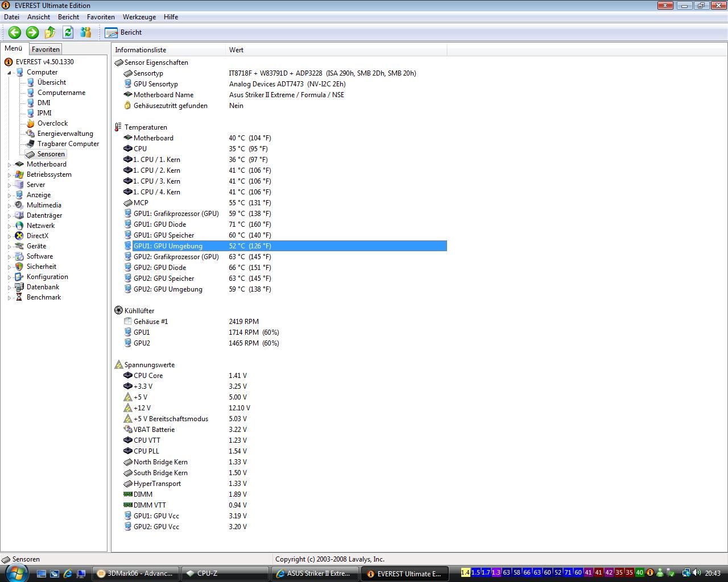Open the Werkzeuge menu

(x=139, y=17)
